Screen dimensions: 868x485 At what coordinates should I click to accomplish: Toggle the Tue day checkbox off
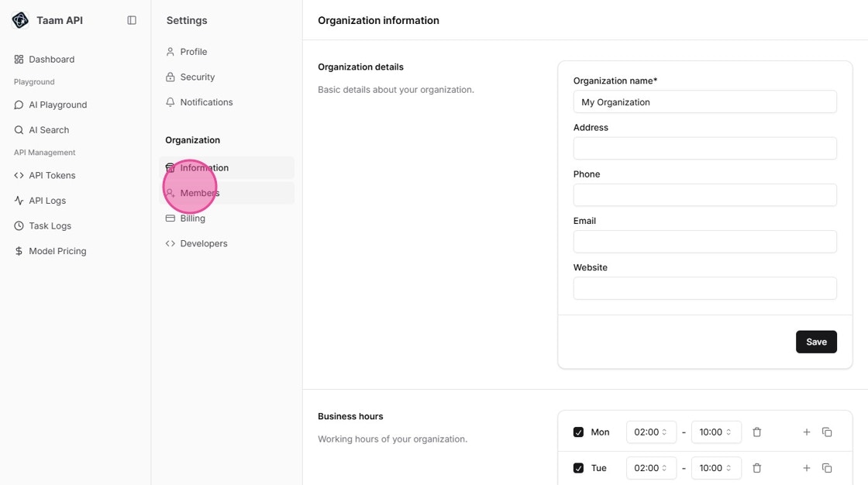click(x=578, y=468)
